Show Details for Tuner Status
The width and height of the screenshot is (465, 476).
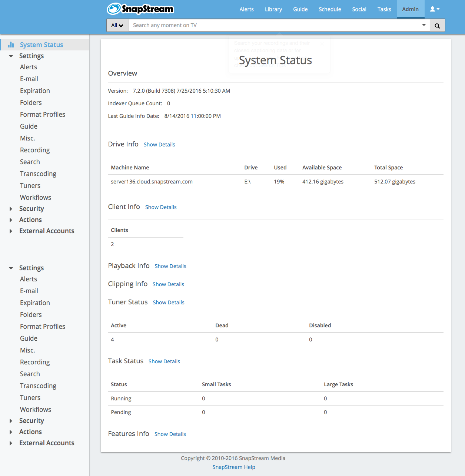[x=169, y=303]
